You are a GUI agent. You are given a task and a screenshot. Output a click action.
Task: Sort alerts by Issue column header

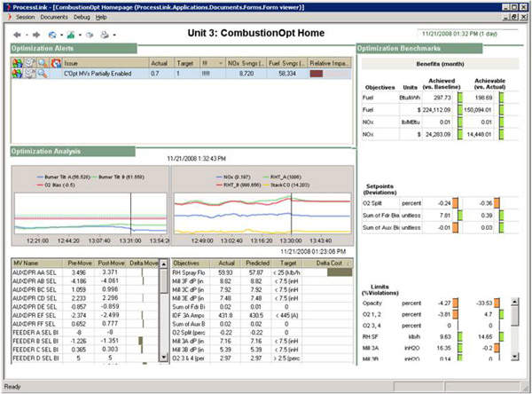coord(106,63)
